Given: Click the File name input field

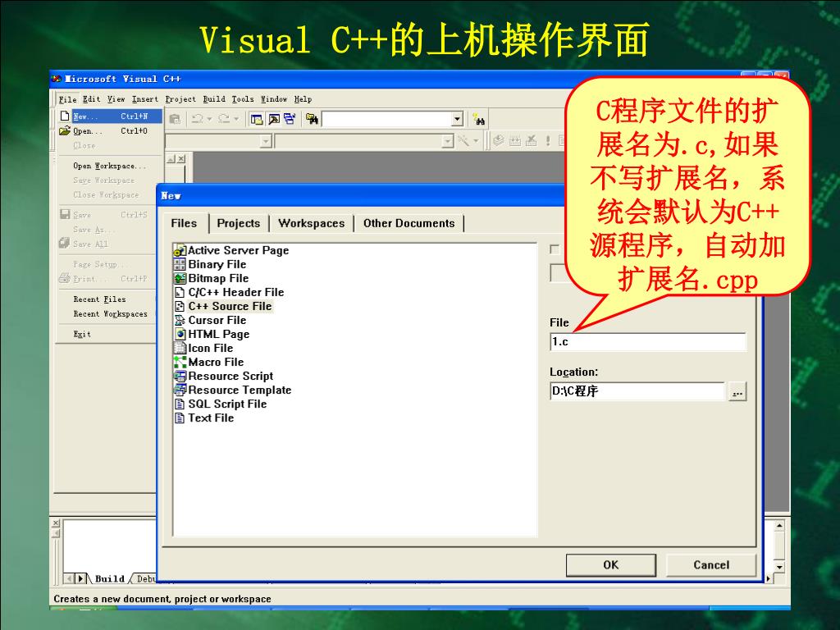Looking at the screenshot, I should [x=648, y=342].
